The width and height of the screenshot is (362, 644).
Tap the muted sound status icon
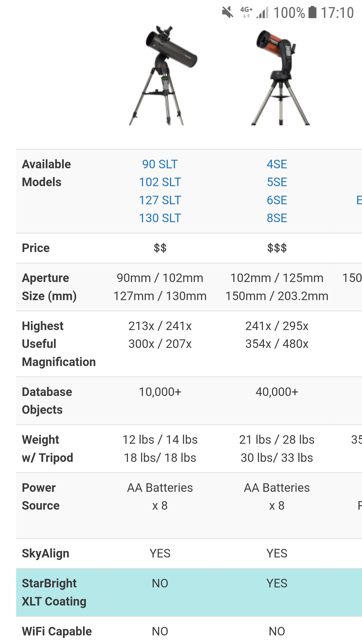point(228,12)
